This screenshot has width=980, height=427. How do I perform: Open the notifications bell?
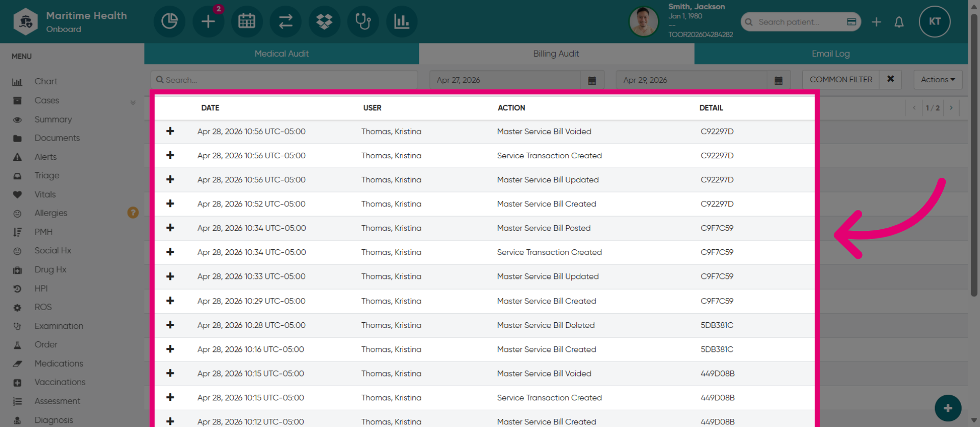[899, 22]
